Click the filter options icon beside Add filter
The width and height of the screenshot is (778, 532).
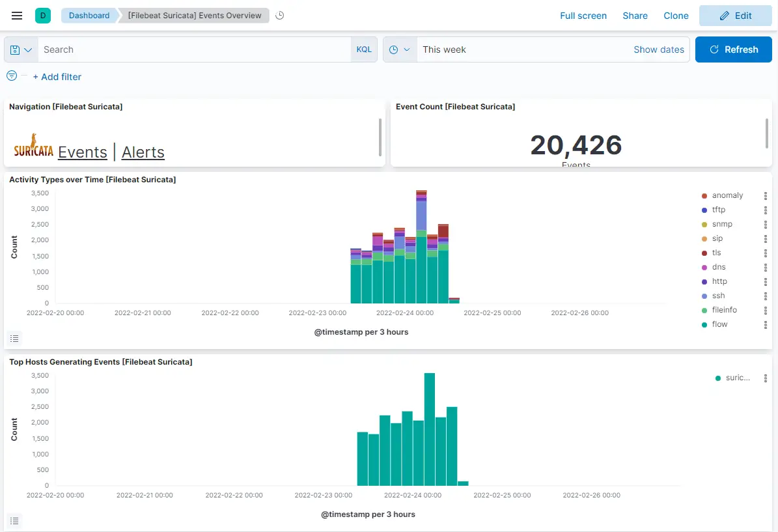pos(11,76)
